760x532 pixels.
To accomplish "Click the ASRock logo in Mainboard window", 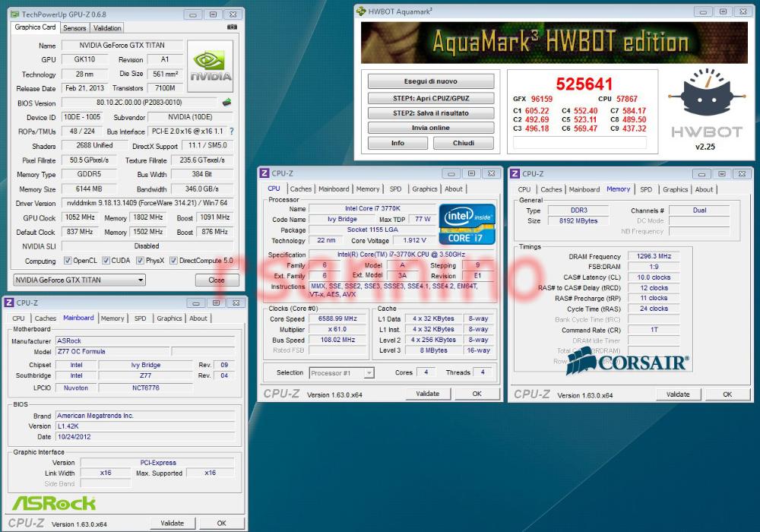I will tap(54, 503).
